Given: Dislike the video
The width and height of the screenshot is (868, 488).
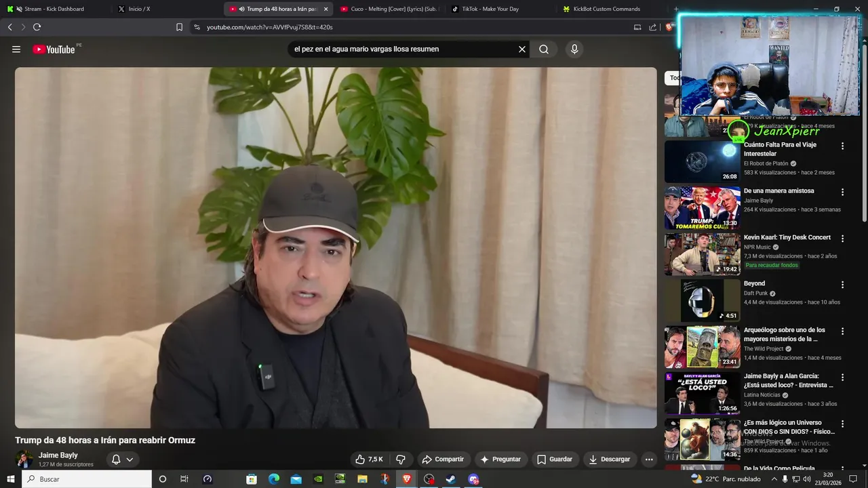Looking at the screenshot, I should tap(401, 460).
